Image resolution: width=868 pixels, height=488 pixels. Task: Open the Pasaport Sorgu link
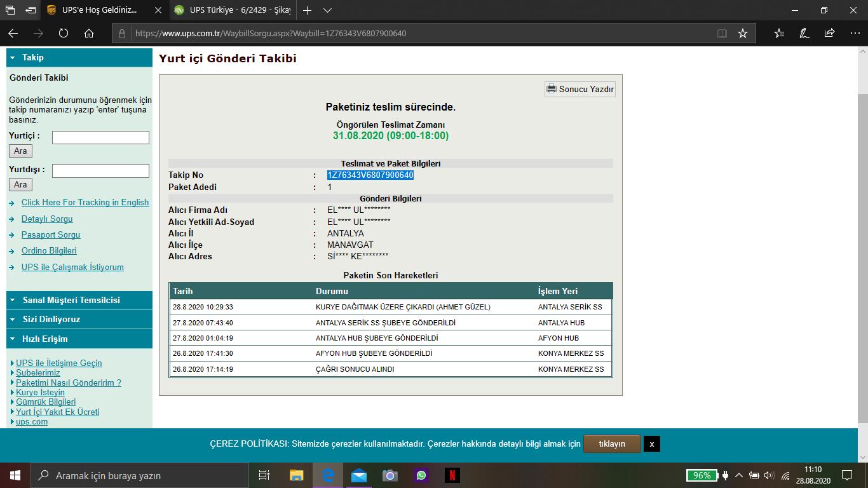[51, 234]
